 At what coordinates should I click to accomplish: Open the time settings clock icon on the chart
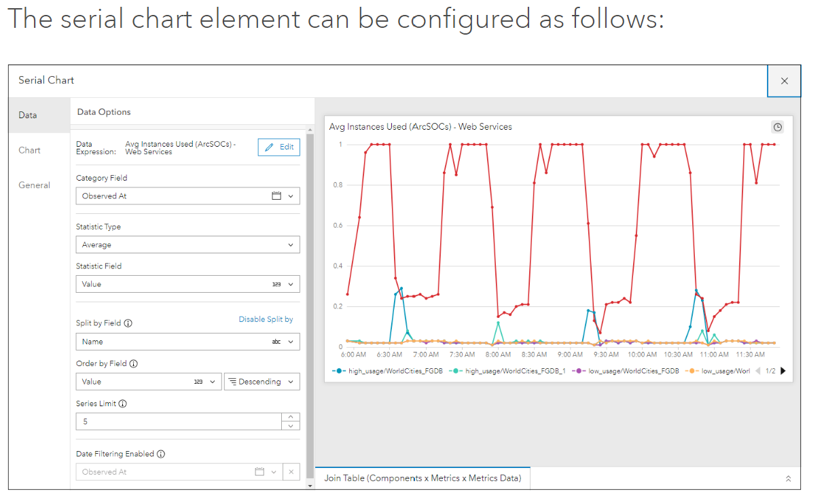[777, 126]
